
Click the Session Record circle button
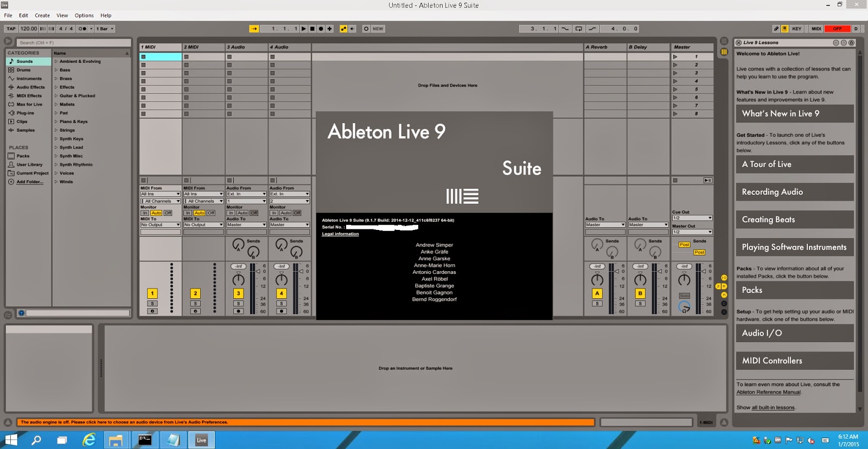tap(366, 29)
